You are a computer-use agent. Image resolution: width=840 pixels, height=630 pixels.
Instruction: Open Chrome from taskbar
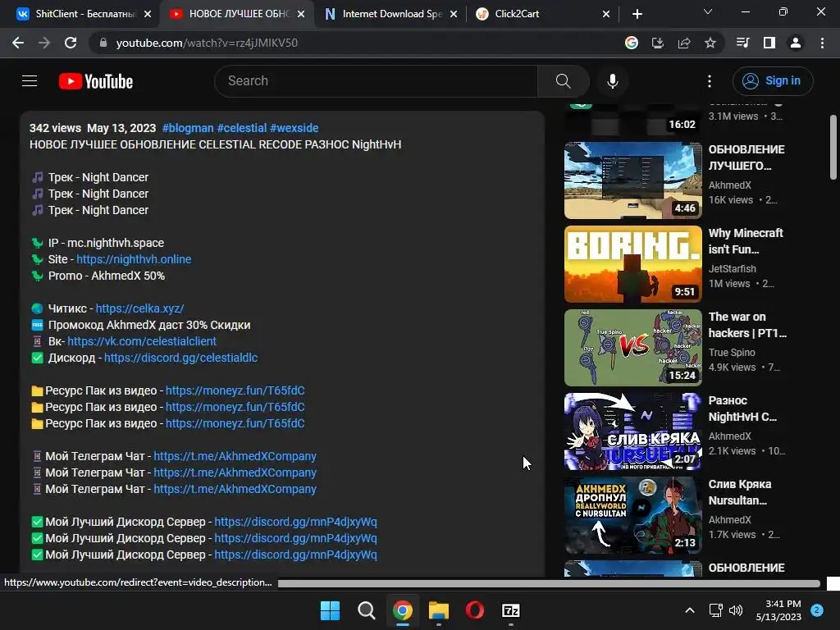pyautogui.click(x=402, y=610)
